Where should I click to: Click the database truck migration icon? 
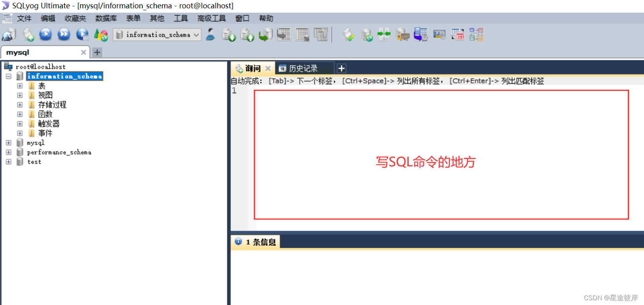402,35
